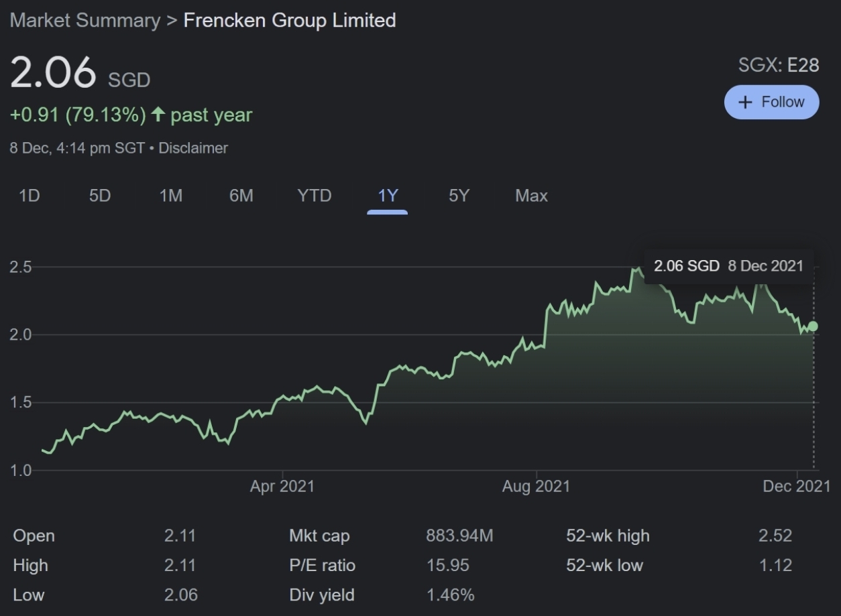Click the Mkt cap label
This screenshot has width=841, height=616.
click(319, 536)
